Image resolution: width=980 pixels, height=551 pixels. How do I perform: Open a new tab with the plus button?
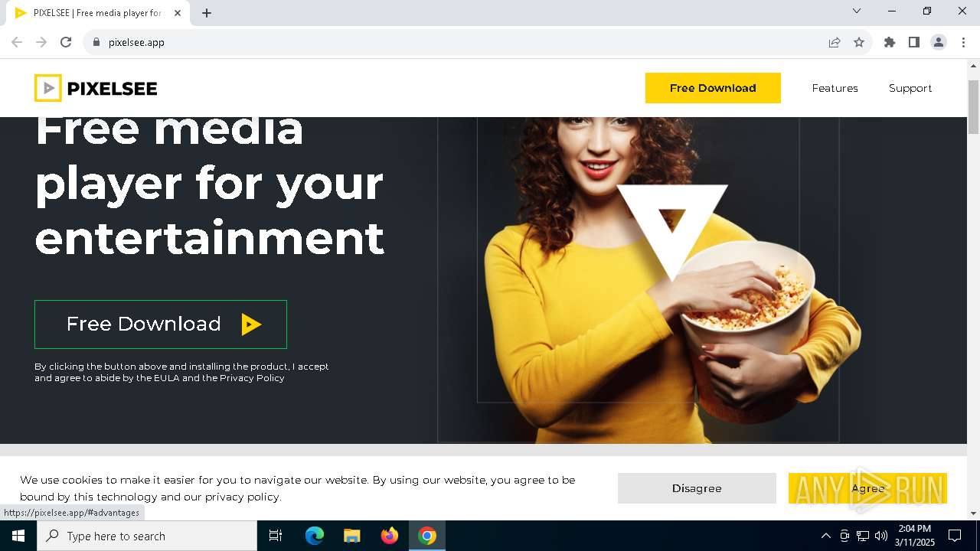(x=207, y=13)
